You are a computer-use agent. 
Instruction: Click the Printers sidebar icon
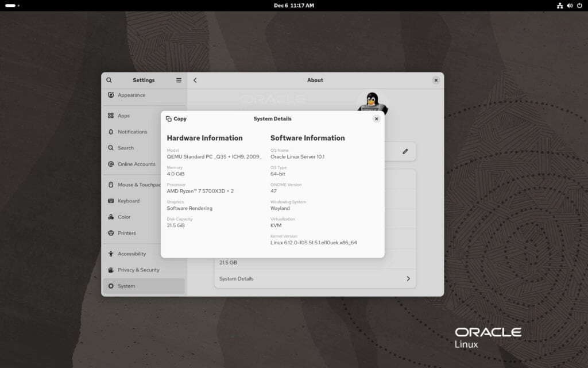pos(110,233)
